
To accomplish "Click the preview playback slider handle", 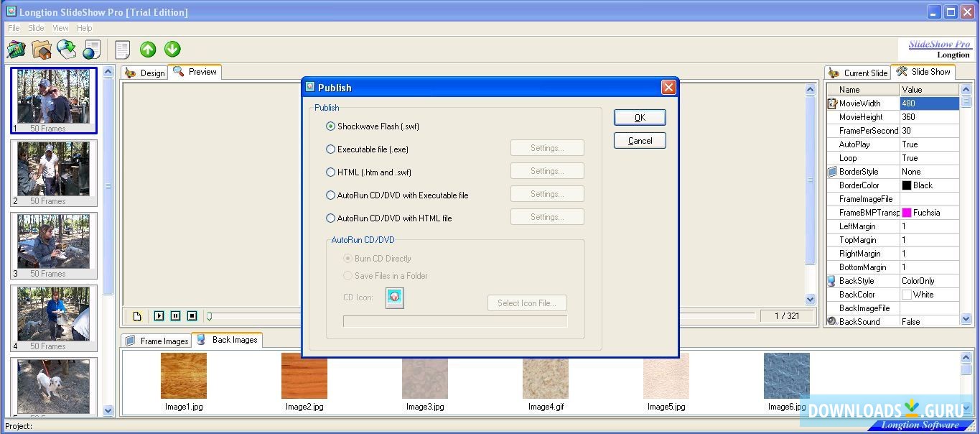I will coord(209,315).
